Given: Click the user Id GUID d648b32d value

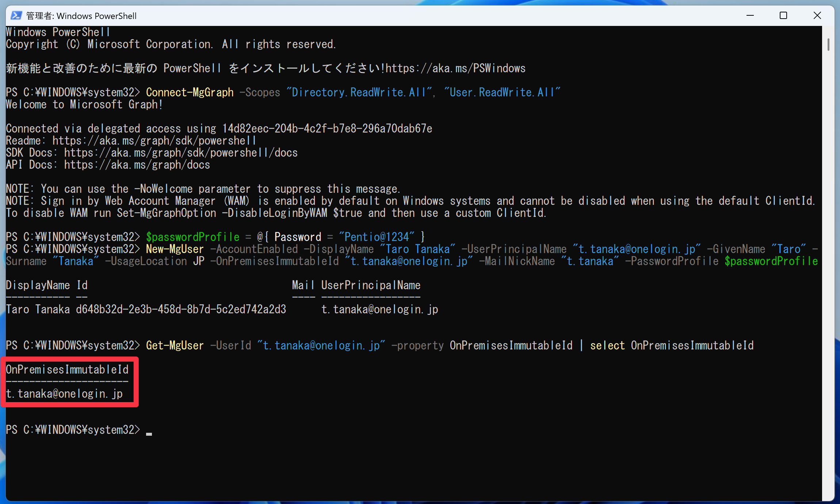Looking at the screenshot, I should point(181,309).
